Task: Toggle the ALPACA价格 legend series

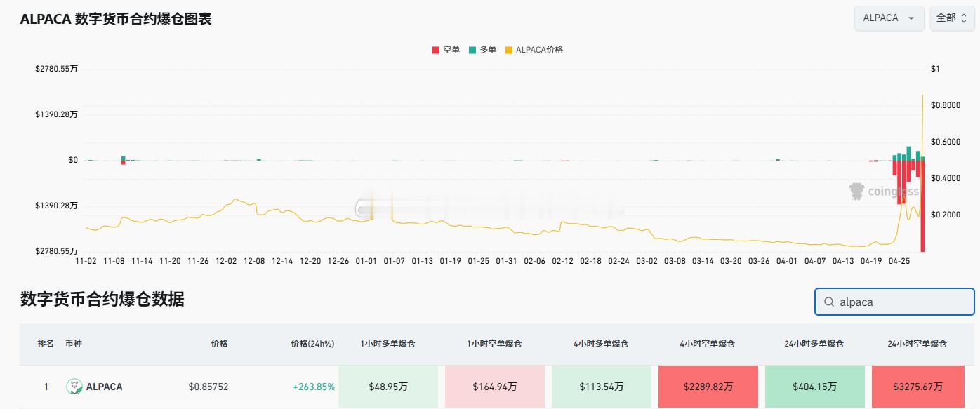Action: tap(534, 50)
